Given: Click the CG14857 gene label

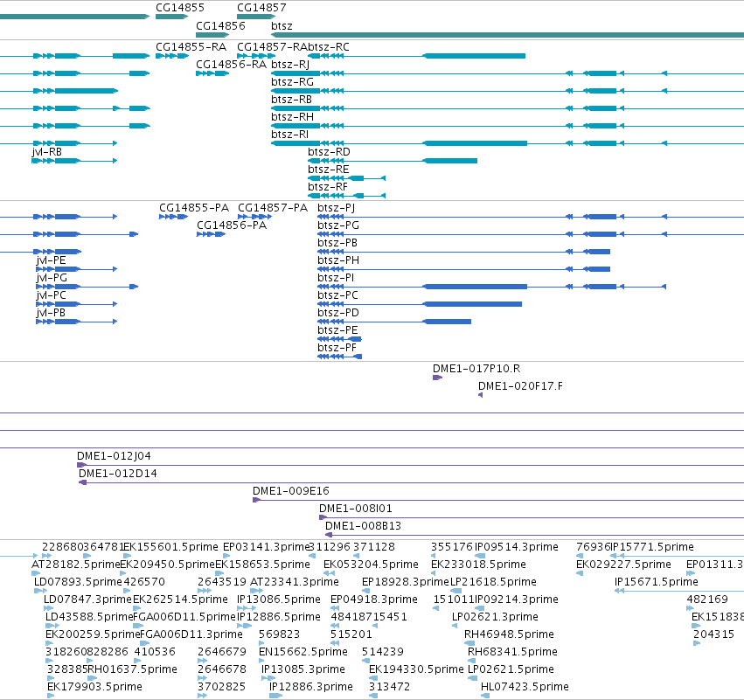Looking at the screenshot, I should click(x=261, y=8).
